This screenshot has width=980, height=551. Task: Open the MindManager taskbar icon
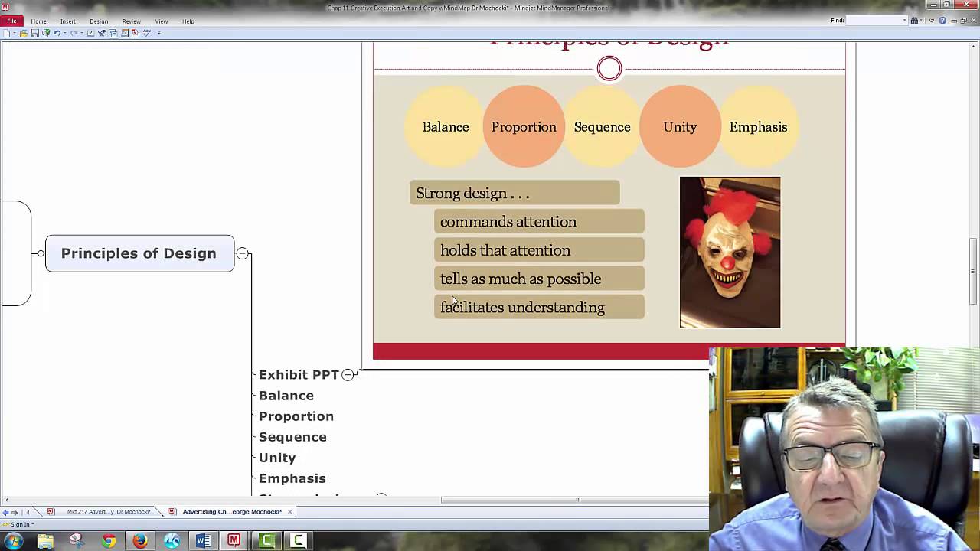click(234, 541)
